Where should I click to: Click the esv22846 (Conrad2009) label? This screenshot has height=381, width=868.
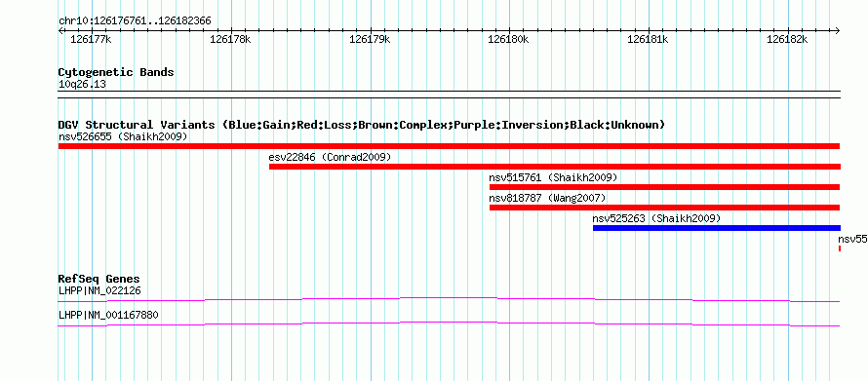point(330,157)
